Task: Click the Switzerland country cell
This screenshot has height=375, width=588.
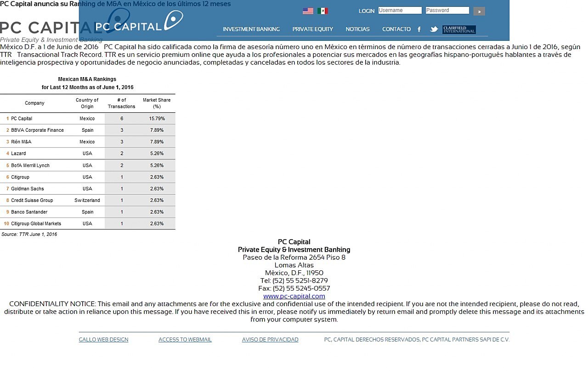Action: coord(87,201)
